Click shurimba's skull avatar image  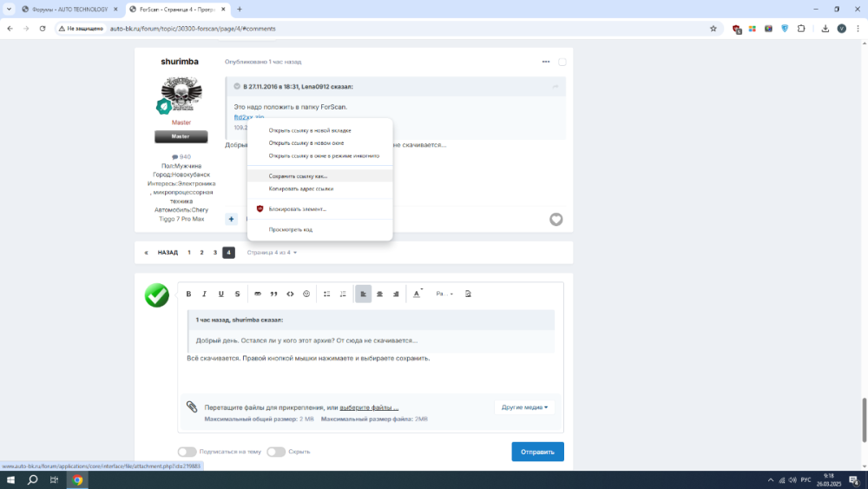click(x=181, y=94)
